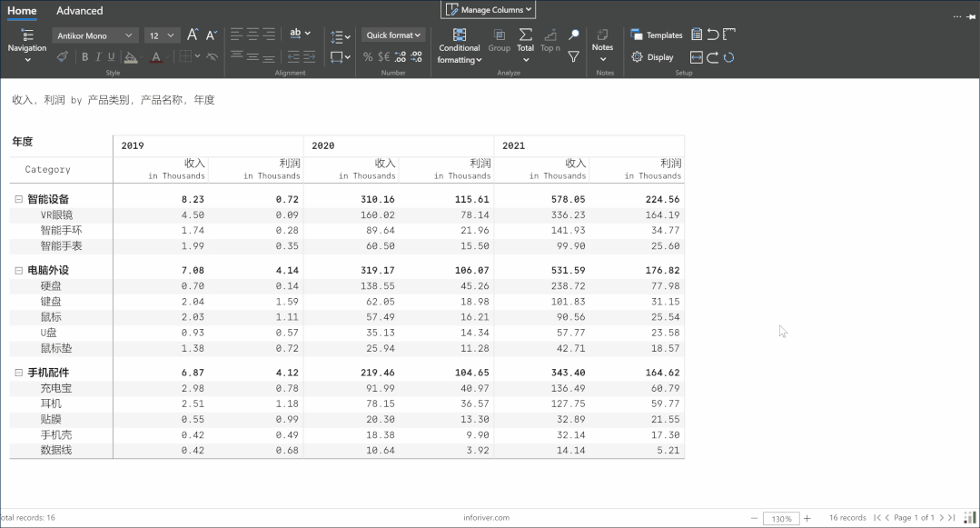
Task: Align text right
Action: point(269,34)
